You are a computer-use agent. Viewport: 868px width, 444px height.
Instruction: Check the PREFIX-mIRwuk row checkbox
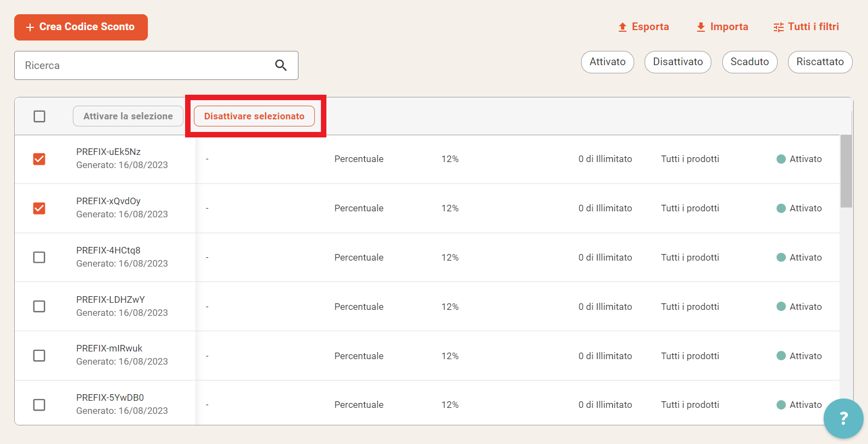pos(39,356)
